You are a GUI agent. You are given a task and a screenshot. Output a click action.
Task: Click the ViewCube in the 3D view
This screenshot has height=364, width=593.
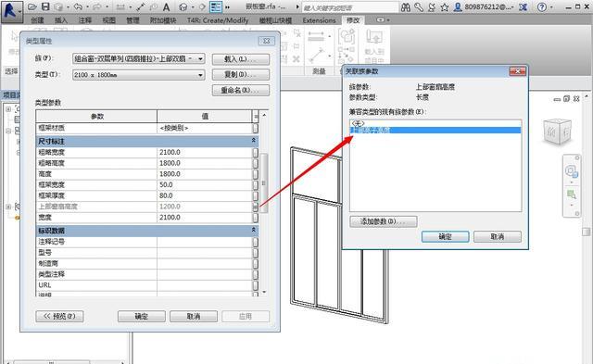(557, 132)
